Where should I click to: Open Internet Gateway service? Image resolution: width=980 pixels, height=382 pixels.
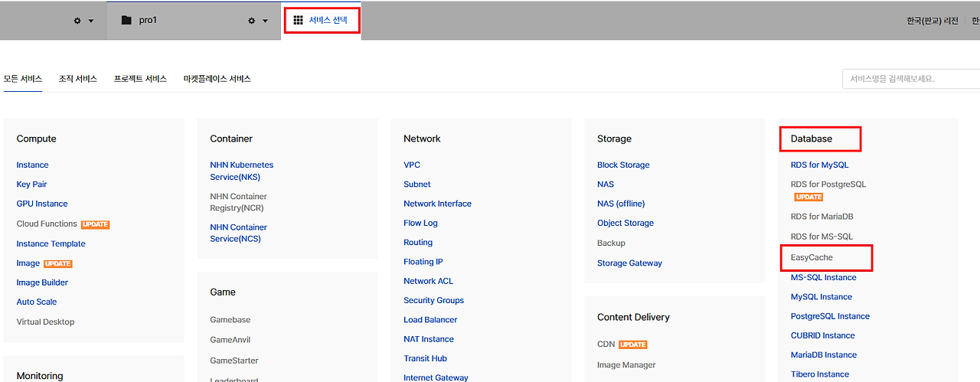point(436,377)
